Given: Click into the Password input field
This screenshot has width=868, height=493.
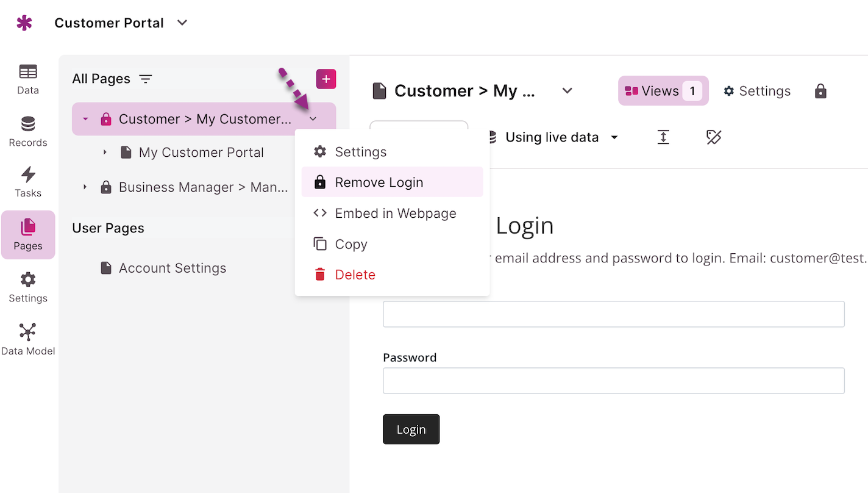Looking at the screenshot, I should (x=613, y=381).
